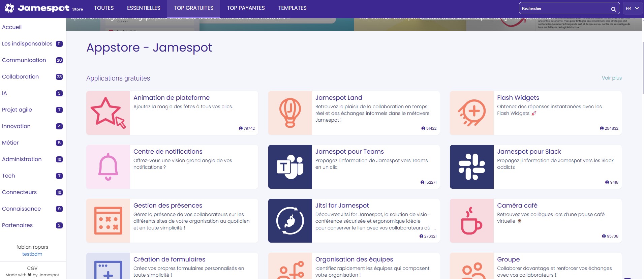Switch to the TOP PAYANTES tab
The image size is (644, 279).
246,8
